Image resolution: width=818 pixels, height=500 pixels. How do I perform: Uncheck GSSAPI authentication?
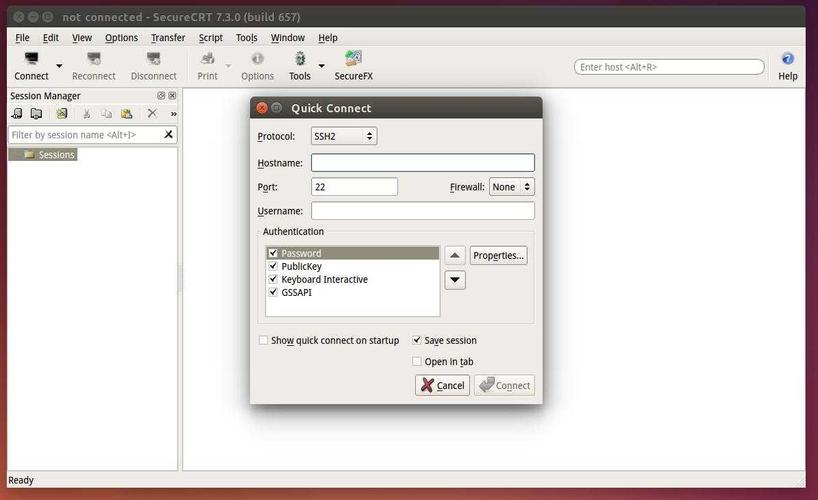tap(273, 292)
